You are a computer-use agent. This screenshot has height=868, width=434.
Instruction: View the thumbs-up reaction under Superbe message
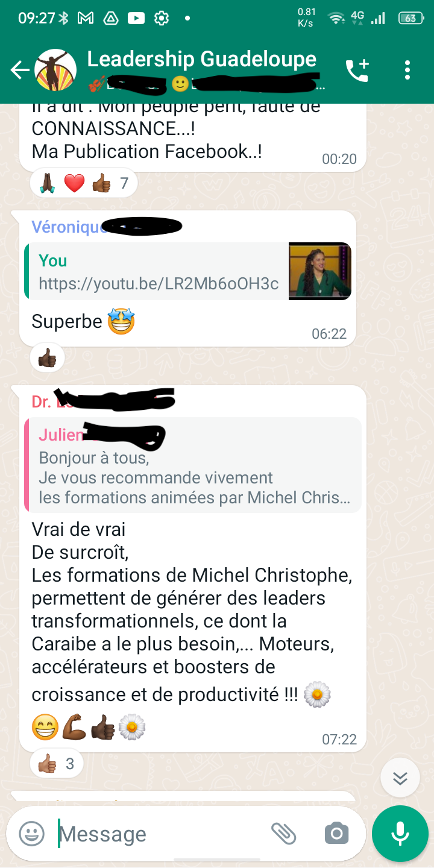tap(47, 359)
